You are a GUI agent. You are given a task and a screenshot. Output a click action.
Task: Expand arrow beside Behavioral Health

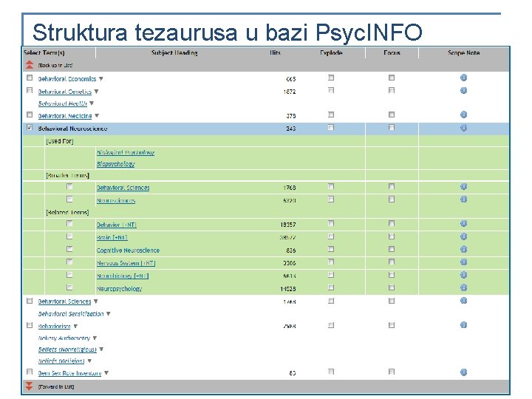tap(92, 103)
